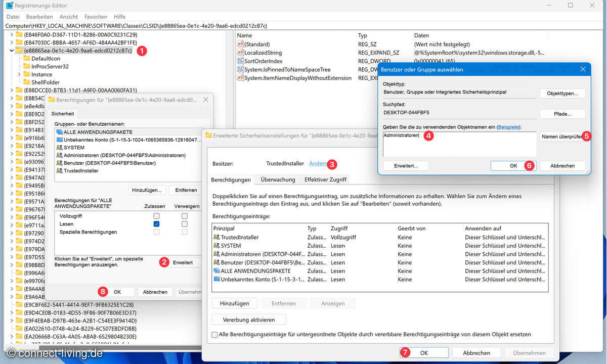Expand the {EA206668-C63A-4A05-ABA8-65298048230E} key
This screenshot has width=607, height=364.
tap(11, 336)
